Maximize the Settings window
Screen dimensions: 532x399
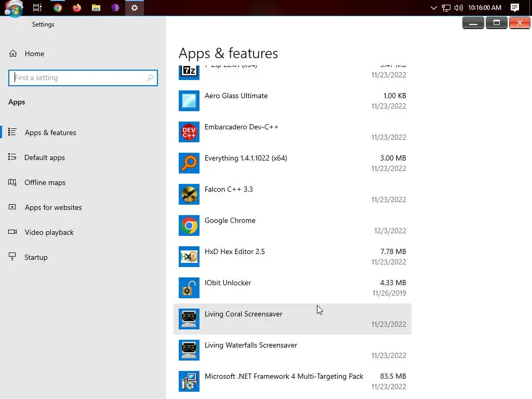click(x=497, y=23)
